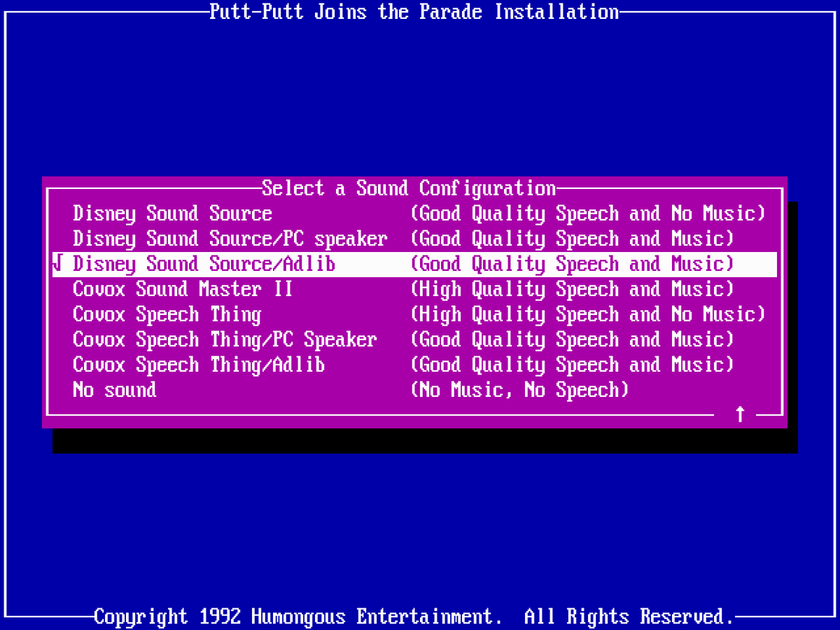
Task: Pick Covox Sound Master II
Action: point(414,290)
